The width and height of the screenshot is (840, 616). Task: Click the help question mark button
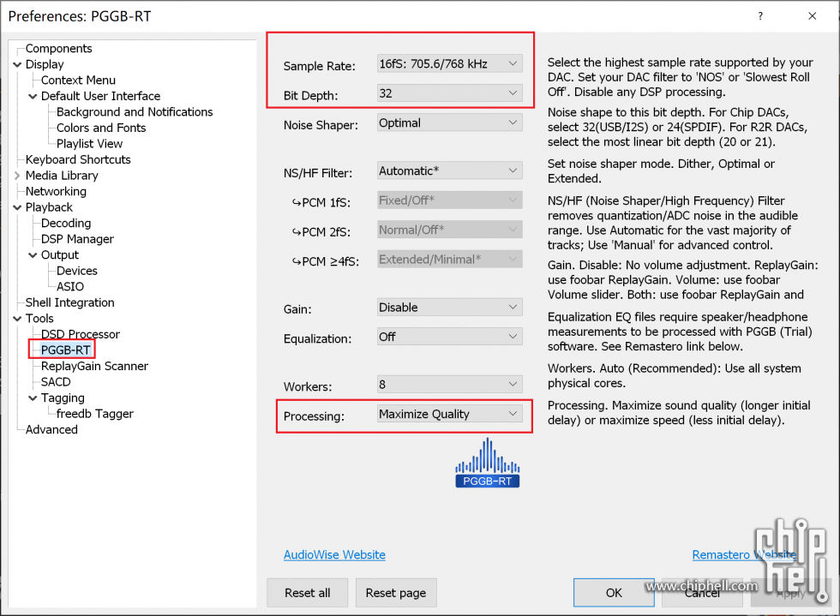760,16
